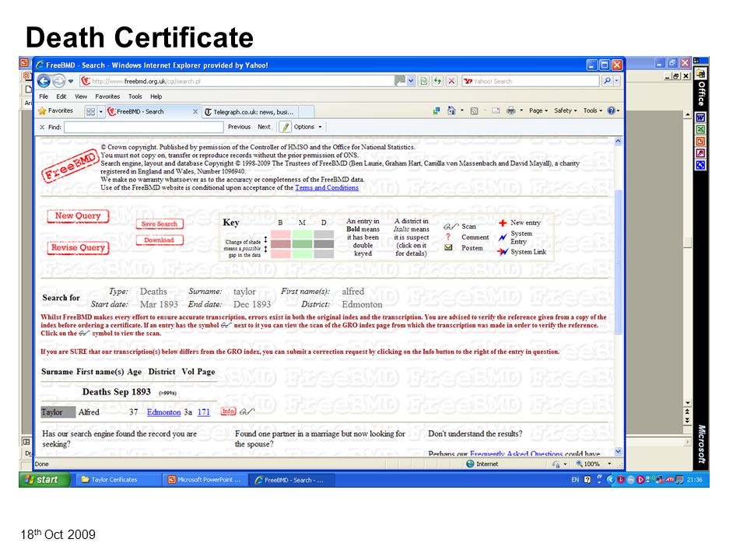Viewport: 747px width, 560px height.
Task: Click the system tray clock showing 21:36
Action: tap(695, 480)
